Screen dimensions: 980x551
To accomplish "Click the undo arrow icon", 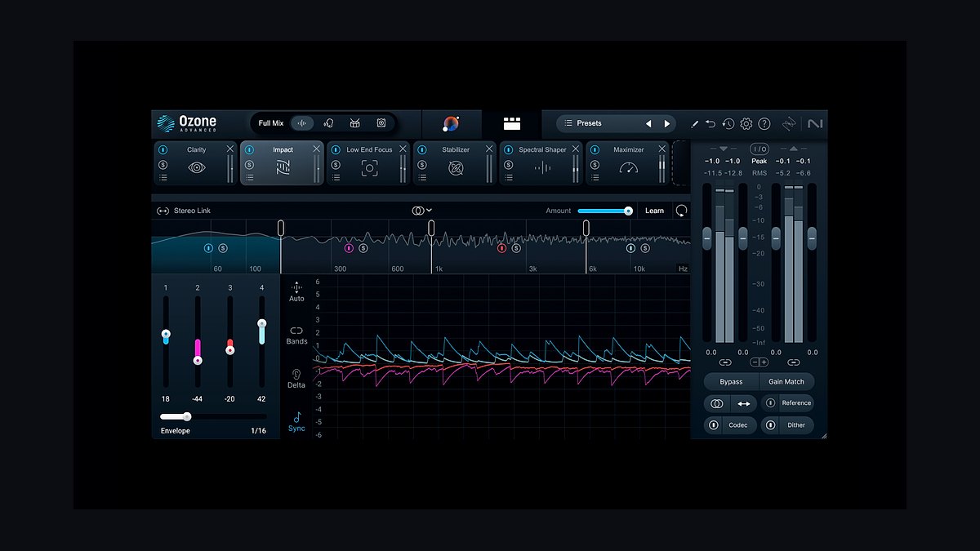I will [710, 124].
